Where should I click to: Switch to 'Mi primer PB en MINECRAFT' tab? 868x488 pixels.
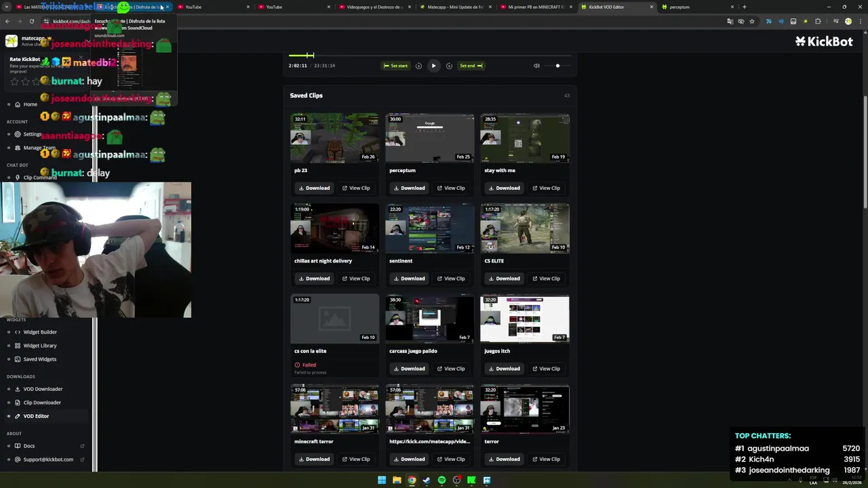(x=536, y=7)
